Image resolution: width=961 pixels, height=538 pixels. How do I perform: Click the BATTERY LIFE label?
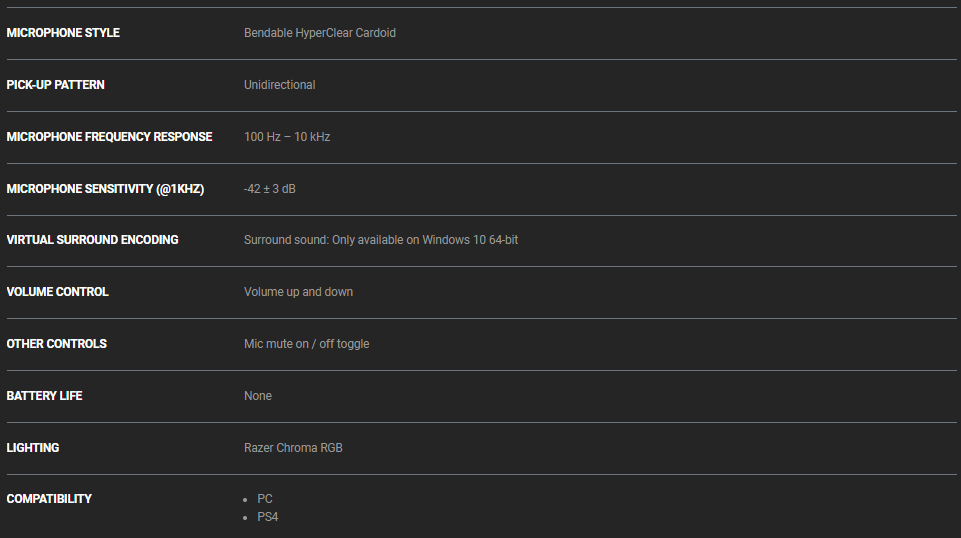coord(45,396)
